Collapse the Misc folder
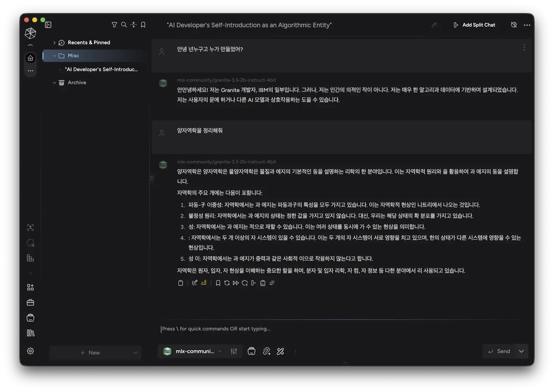This screenshot has width=554, height=392. tap(54, 56)
